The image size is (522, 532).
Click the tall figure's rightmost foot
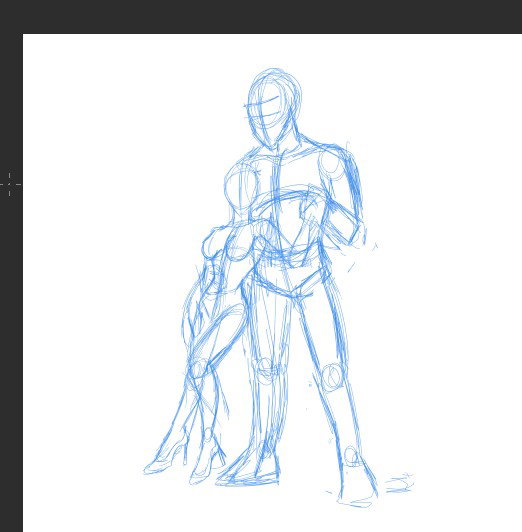[x=357, y=485]
